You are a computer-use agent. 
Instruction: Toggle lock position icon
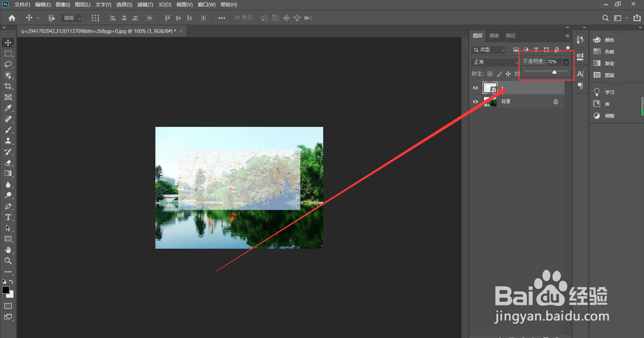pyautogui.click(x=508, y=74)
